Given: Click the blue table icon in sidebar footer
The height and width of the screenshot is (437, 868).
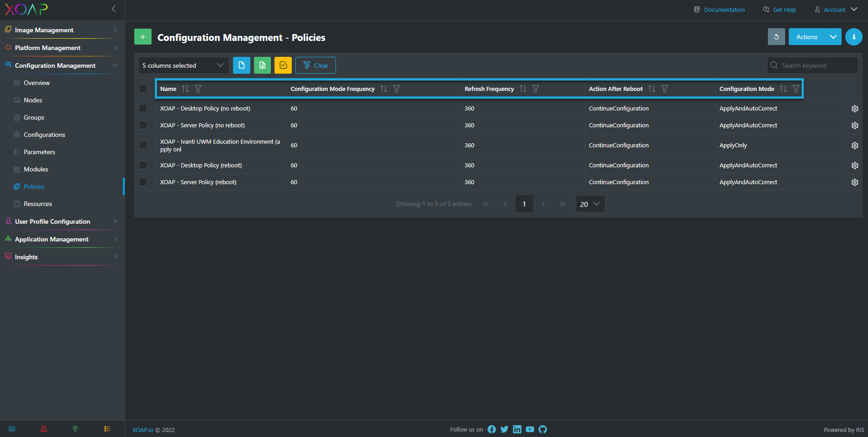Looking at the screenshot, I should point(12,429).
